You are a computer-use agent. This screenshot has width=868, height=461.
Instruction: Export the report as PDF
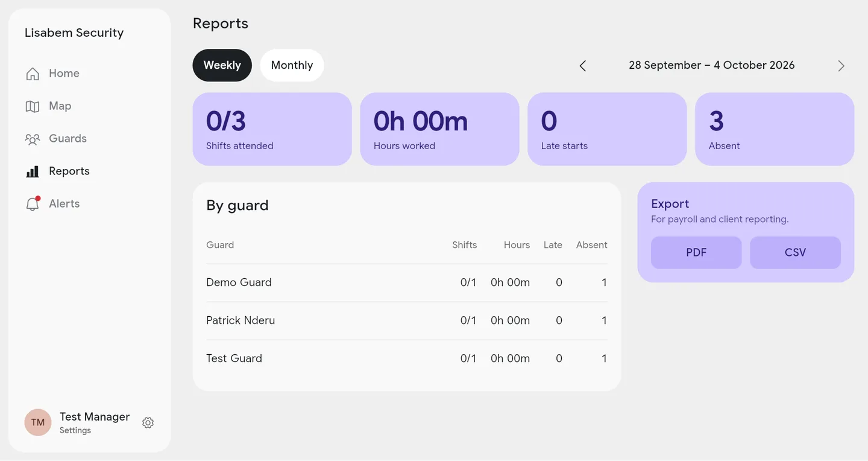pos(696,252)
